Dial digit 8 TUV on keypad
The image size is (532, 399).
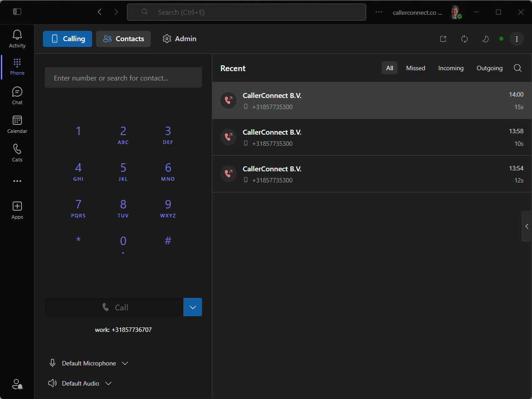[123, 208]
